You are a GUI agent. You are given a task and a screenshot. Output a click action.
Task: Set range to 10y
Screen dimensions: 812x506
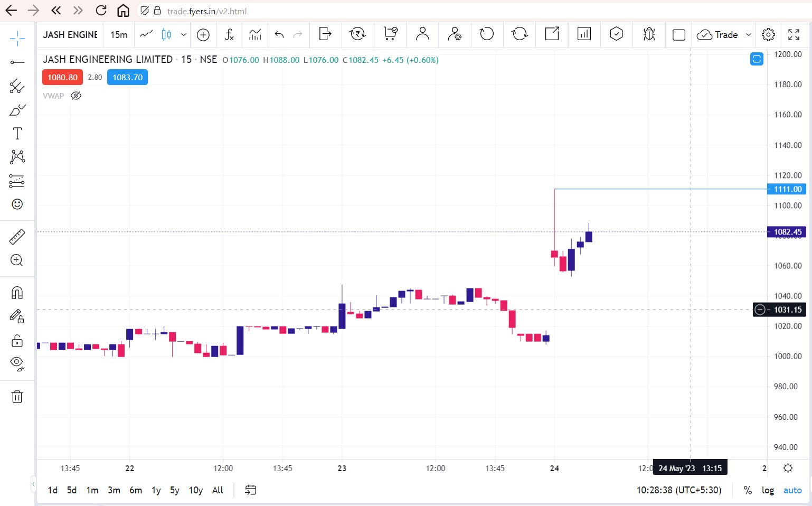click(x=196, y=490)
